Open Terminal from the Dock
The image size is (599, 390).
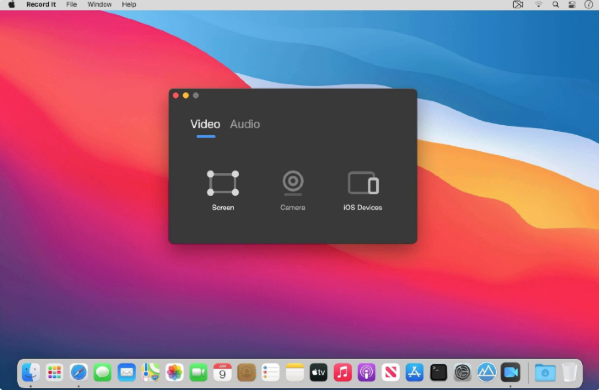click(x=439, y=372)
